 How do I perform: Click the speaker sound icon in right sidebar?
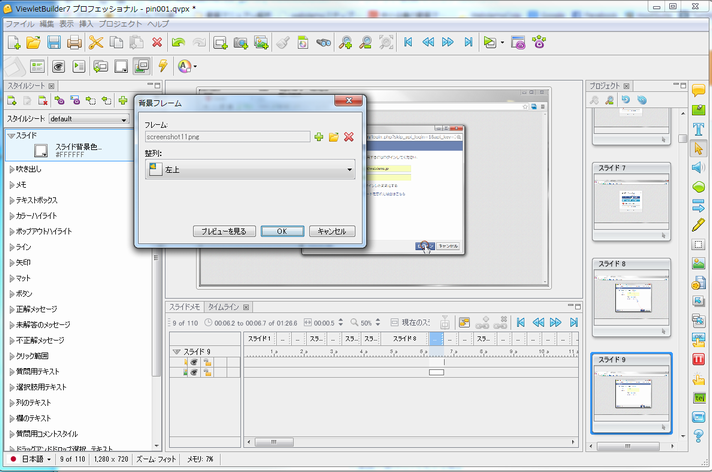click(x=698, y=167)
